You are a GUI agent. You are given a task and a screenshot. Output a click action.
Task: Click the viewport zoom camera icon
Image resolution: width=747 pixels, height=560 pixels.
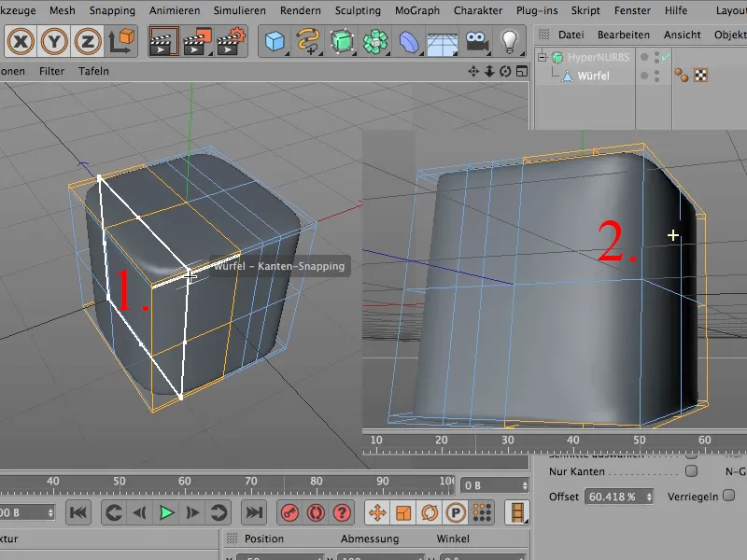[489, 72]
